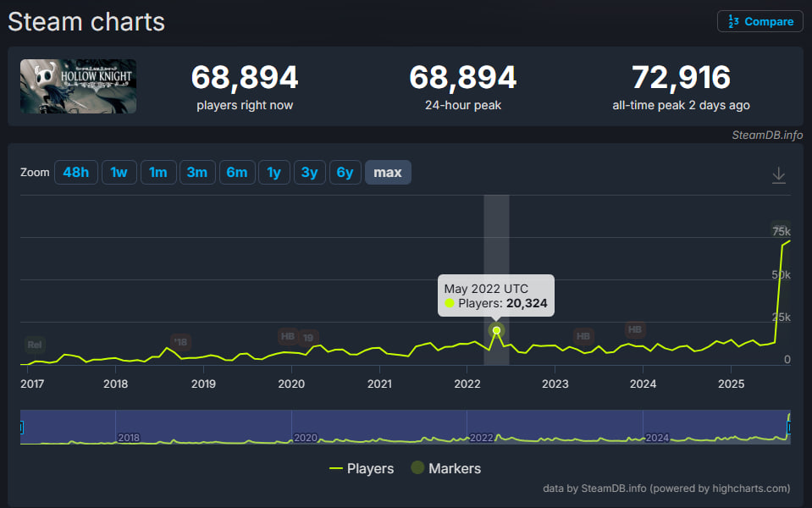Toggle the Markers series in legend

click(x=446, y=469)
